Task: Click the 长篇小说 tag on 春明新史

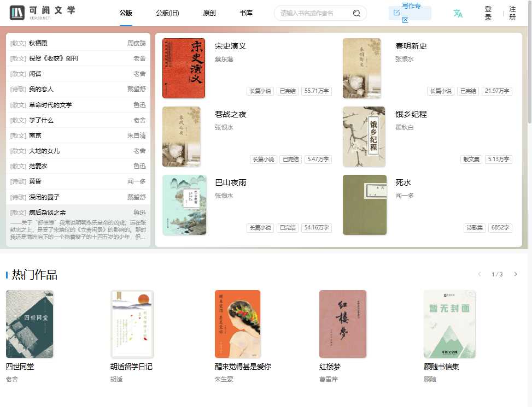Action: 441,91
